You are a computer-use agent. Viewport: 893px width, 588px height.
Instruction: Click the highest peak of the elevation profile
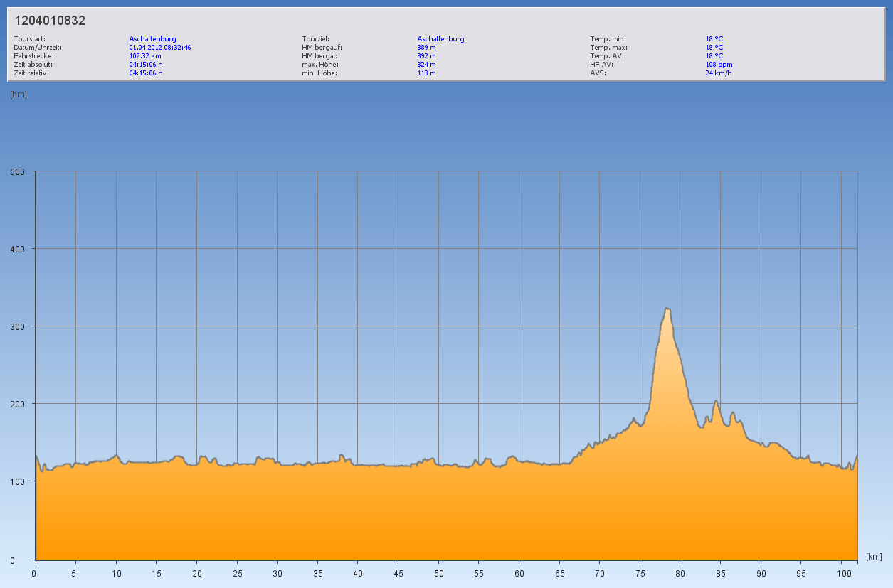[x=667, y=309]
